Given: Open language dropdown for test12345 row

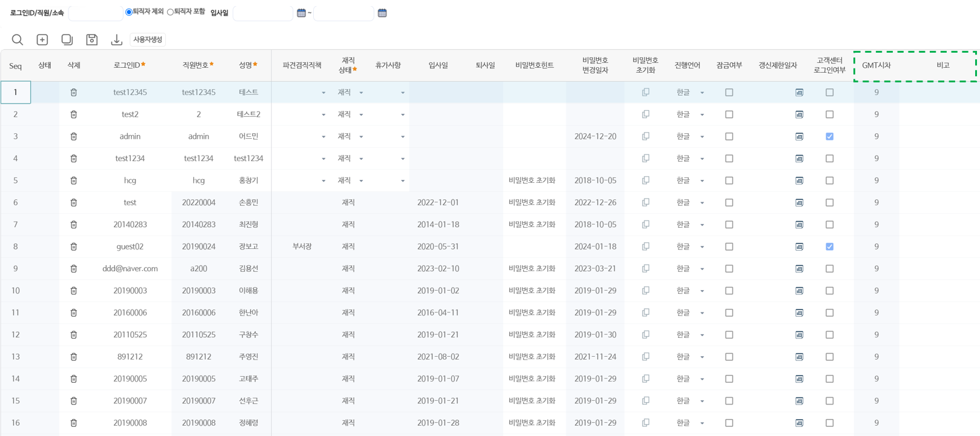Looking at the screenshot, I should (702, 93).
